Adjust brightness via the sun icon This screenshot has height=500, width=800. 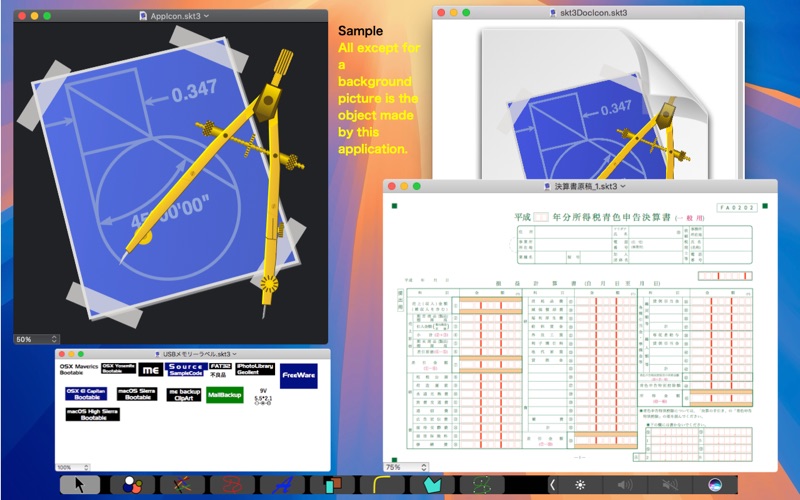(580, 485)
